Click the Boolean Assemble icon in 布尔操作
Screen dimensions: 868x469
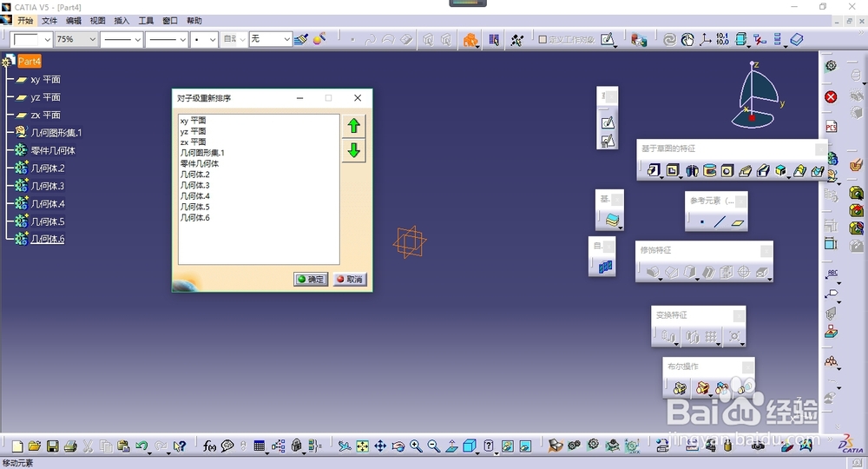point(680,388)
